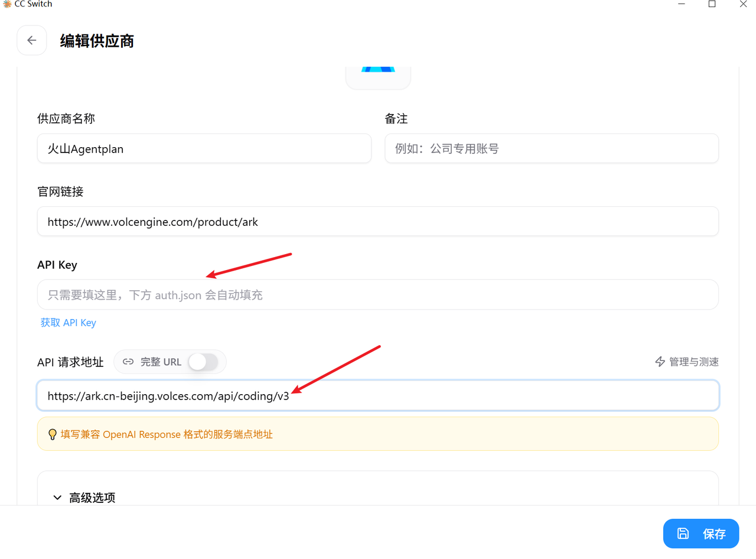Click the 编辑供应商 page title
756x559 pixels.
(97, 41)
